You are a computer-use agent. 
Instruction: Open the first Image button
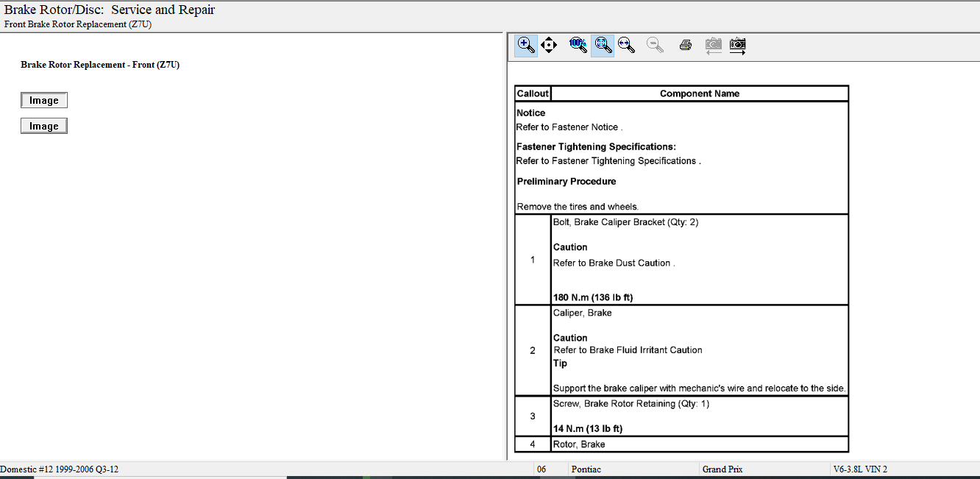coord(44,101)
